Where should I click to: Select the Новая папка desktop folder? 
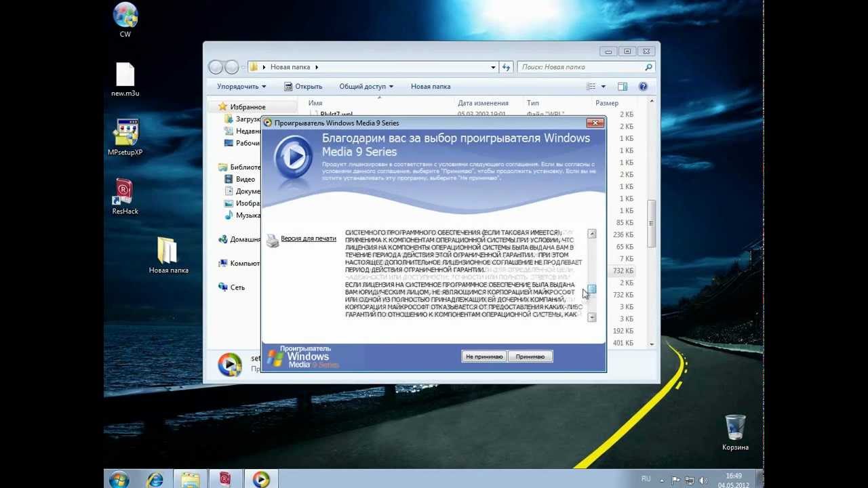click(168, 256)
